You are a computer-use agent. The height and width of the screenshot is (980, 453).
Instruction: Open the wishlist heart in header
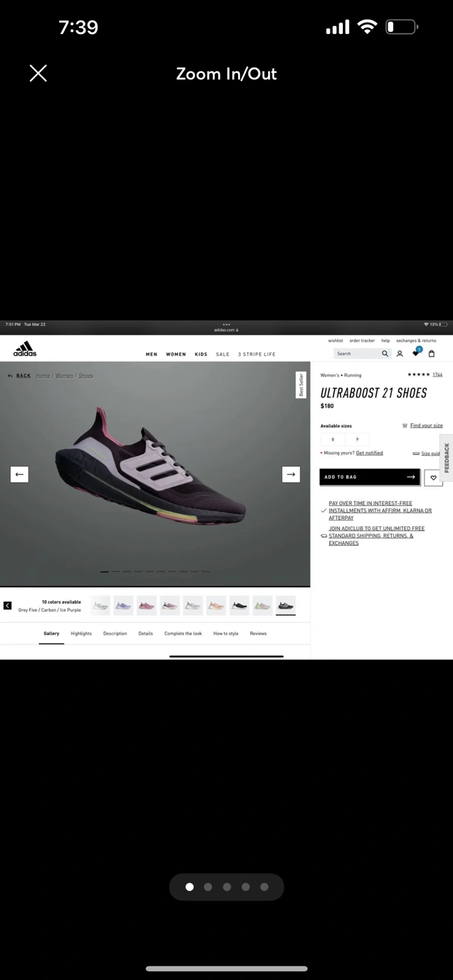point(416,353)
